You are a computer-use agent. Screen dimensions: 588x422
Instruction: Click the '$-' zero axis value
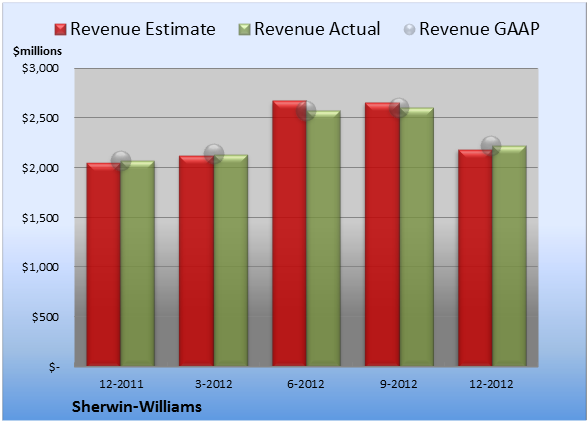pos(54,367)
